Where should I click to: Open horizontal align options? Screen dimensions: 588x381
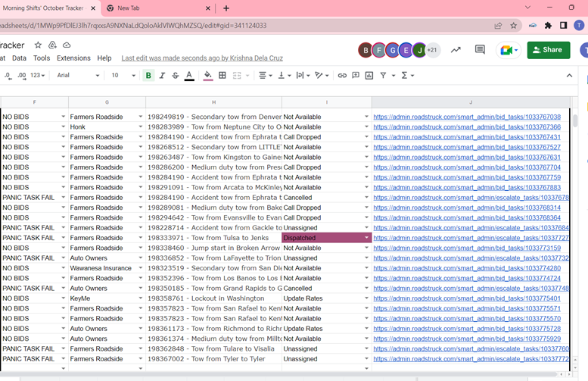(265, 76)
